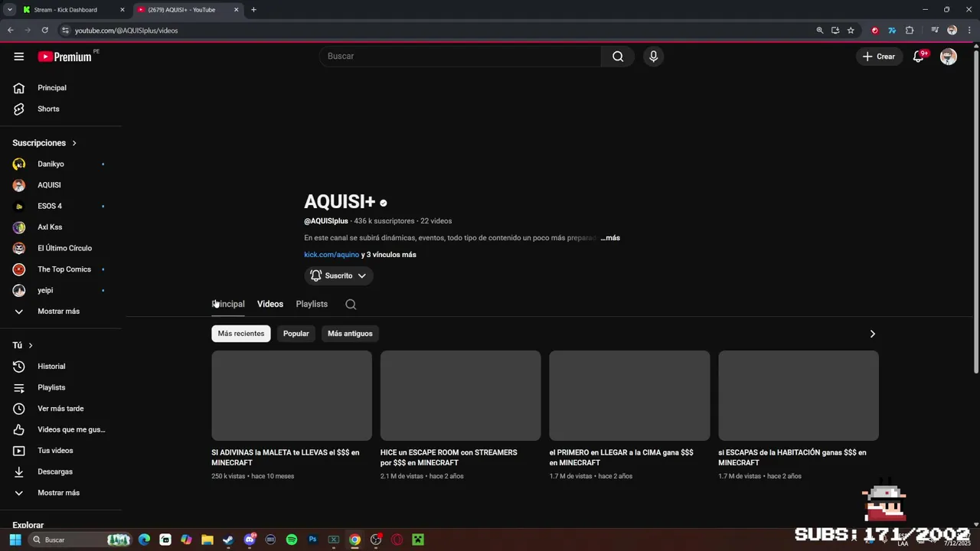Viewport: 980px width, 551px height.
Task: Open the YouTube guide hamburger menu
Action: coord(19,57)
